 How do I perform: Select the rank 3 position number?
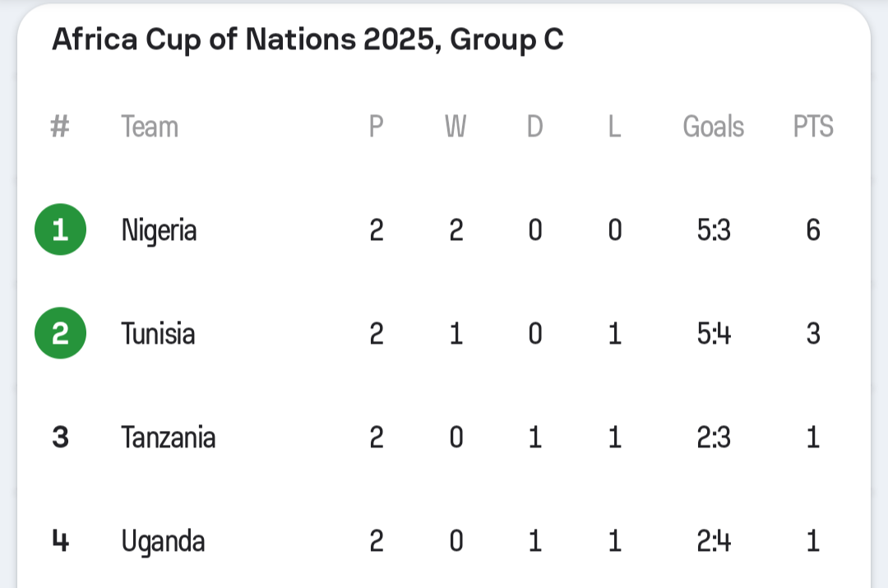(x=60, y=438)
